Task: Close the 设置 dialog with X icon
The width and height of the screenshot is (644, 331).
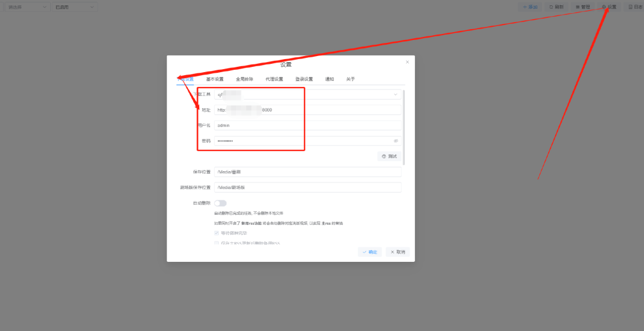Action: pos(407,62)
